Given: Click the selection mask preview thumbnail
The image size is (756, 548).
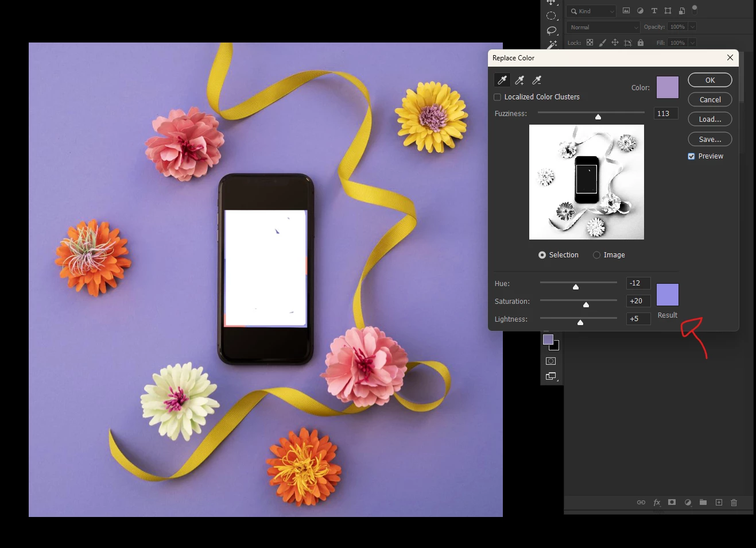Looking at the screenshot, I should point(587,182).
